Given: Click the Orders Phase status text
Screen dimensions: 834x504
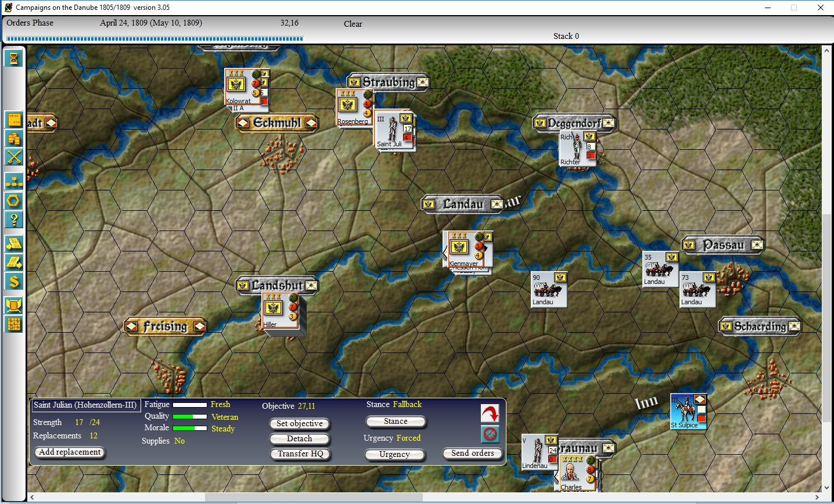Looking at the screenshot, I should 30,23.
